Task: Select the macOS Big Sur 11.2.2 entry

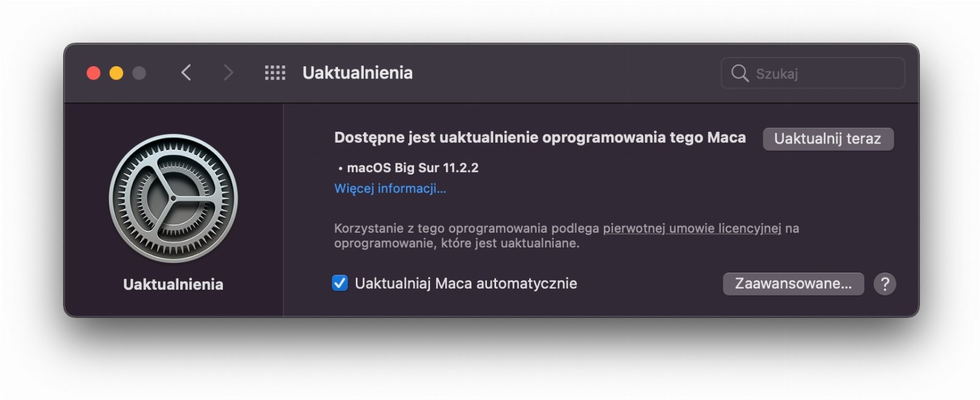Action: coord(409,168)
